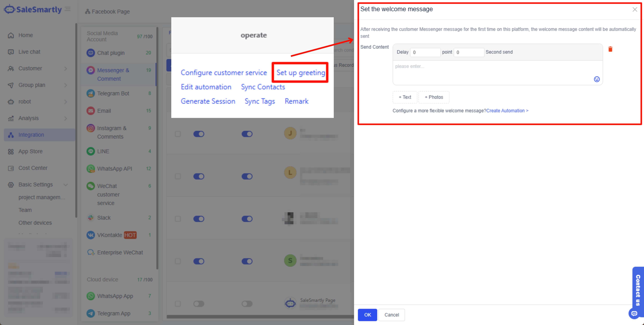Open VKontakte channel via its icon
The height and width of the screenshot is (325, 644).
(90, 235)
